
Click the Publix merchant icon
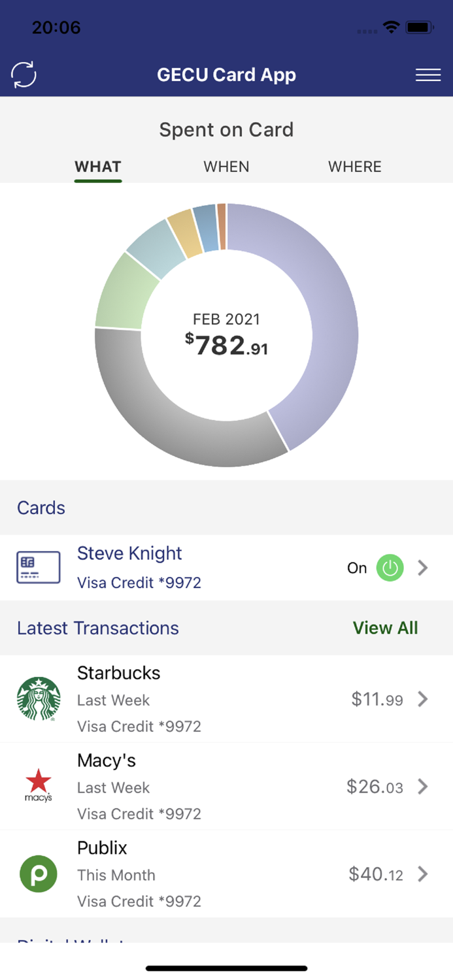38,874
